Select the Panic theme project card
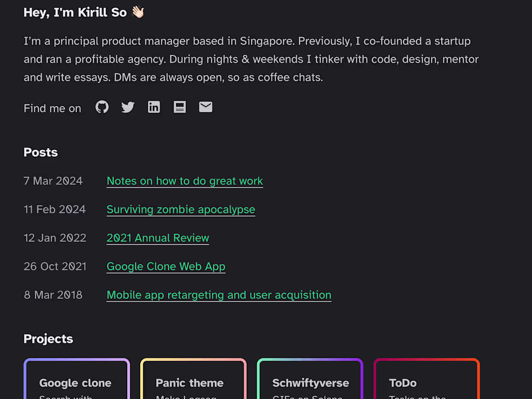532x399 pixels. (x=193, y=382)
